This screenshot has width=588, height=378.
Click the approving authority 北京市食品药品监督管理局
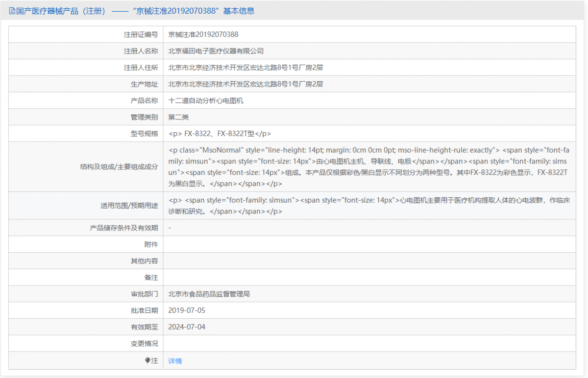(209, 294)
